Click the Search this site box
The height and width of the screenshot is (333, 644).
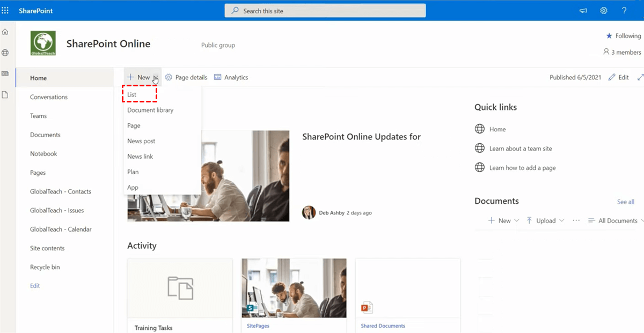[x=325, y=11]
